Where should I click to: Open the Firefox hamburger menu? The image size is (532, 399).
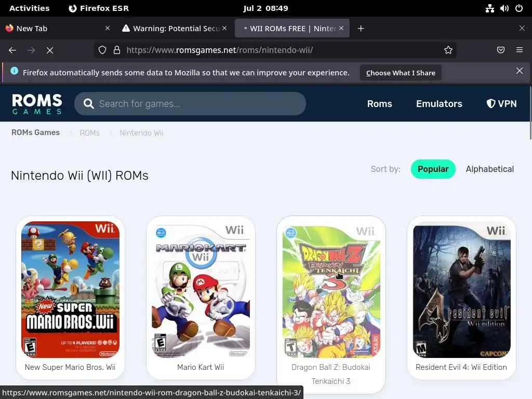(x=520, y=50)
